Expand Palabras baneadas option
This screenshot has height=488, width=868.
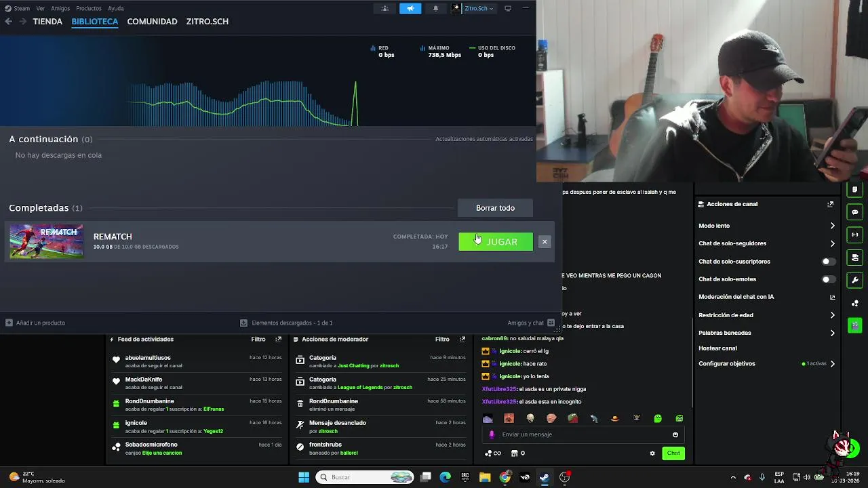832,333
